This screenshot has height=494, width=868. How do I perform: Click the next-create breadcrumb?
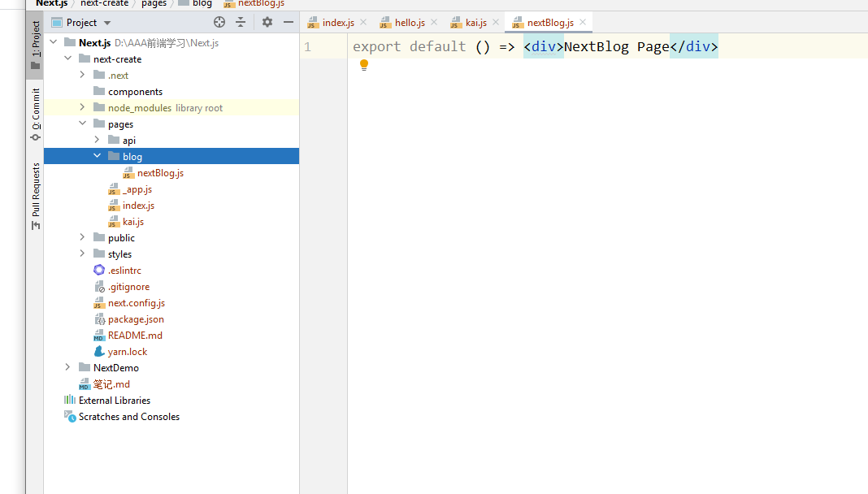104,3
